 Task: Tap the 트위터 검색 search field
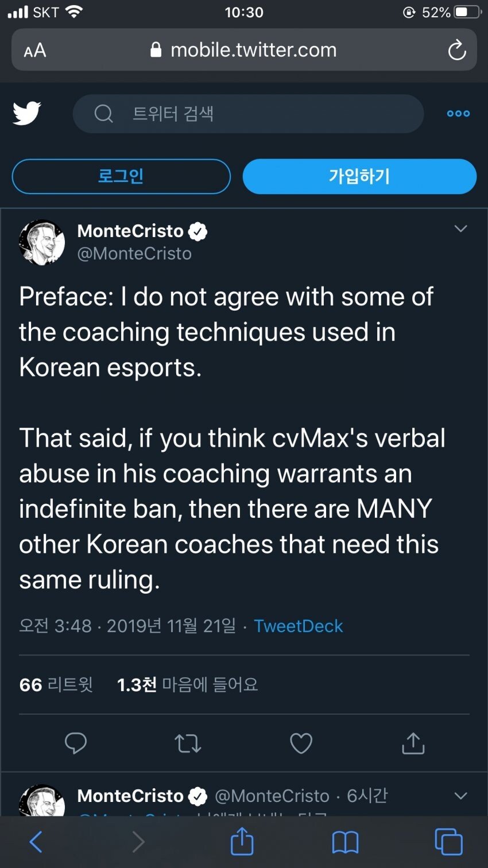click(248, 114)
